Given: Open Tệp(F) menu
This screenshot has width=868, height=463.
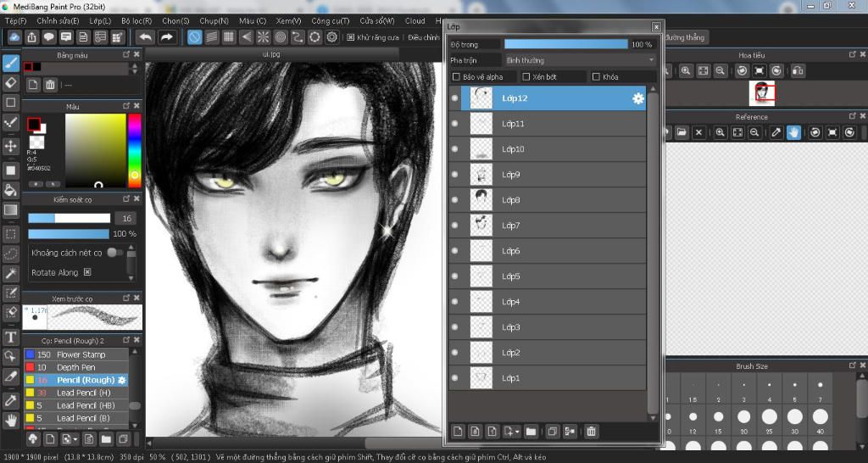Looking at the screenshot, I should (15, 21).
